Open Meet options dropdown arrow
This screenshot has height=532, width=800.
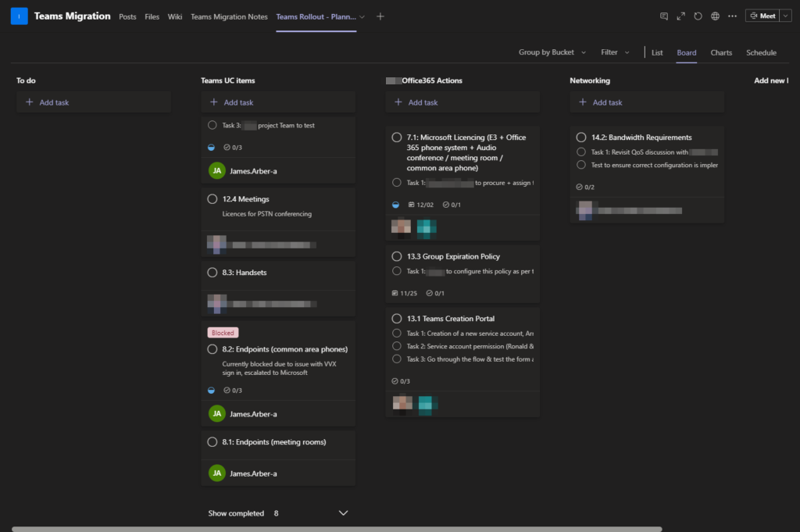785,16
